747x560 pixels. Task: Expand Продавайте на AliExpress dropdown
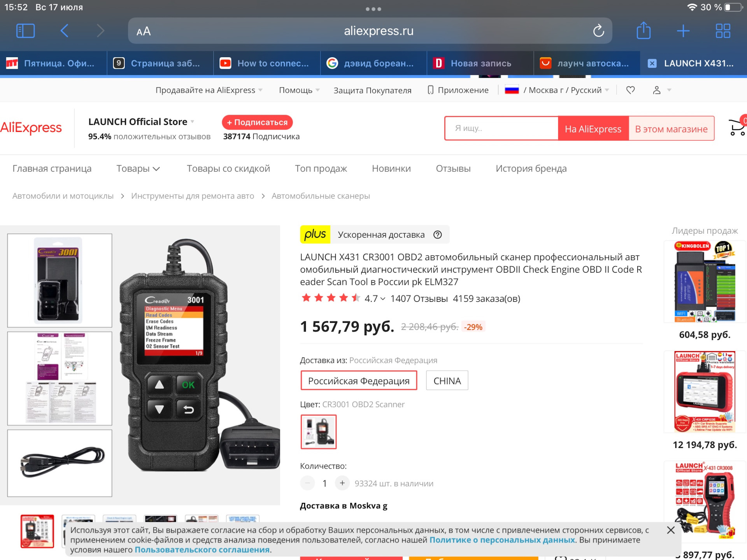(209, 90)
